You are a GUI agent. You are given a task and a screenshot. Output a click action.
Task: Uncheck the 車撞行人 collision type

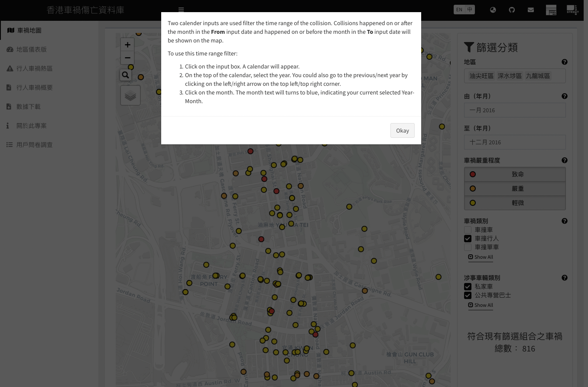coord(468,238)
